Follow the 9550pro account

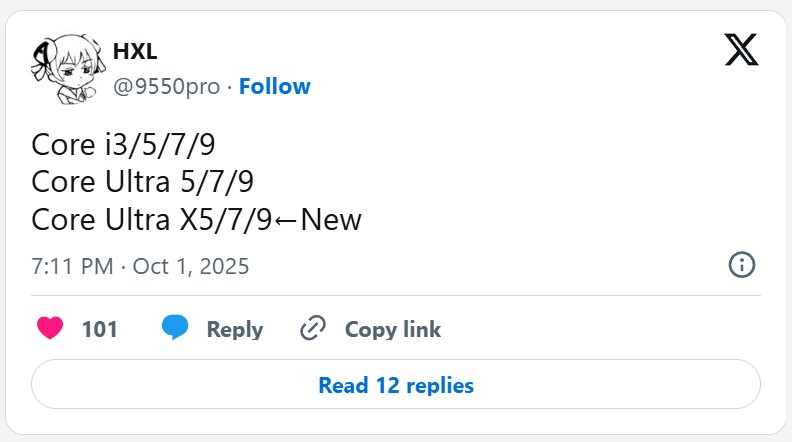click(x=274, y=86)
